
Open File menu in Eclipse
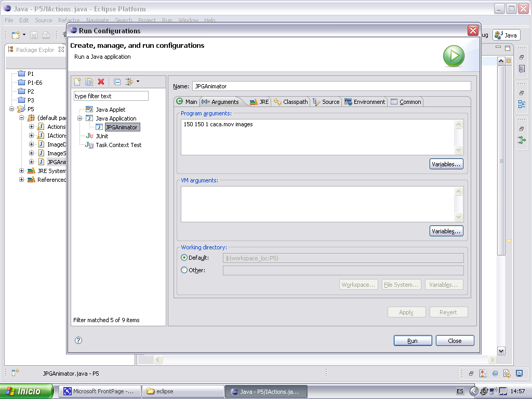pyautogui.click(x=9, y=20)
